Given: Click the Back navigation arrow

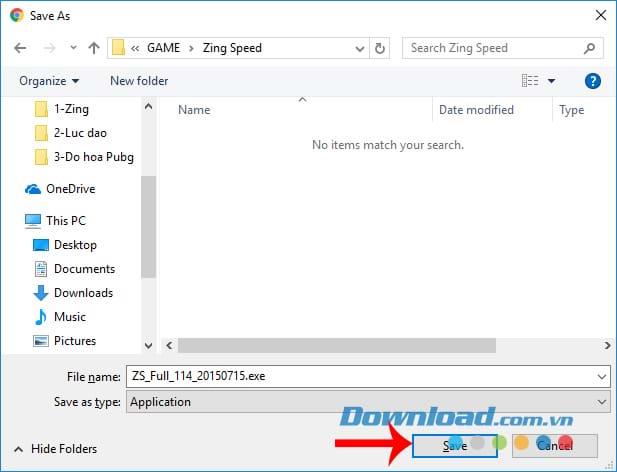Looking at the screenshot, I should click(21, 48).
